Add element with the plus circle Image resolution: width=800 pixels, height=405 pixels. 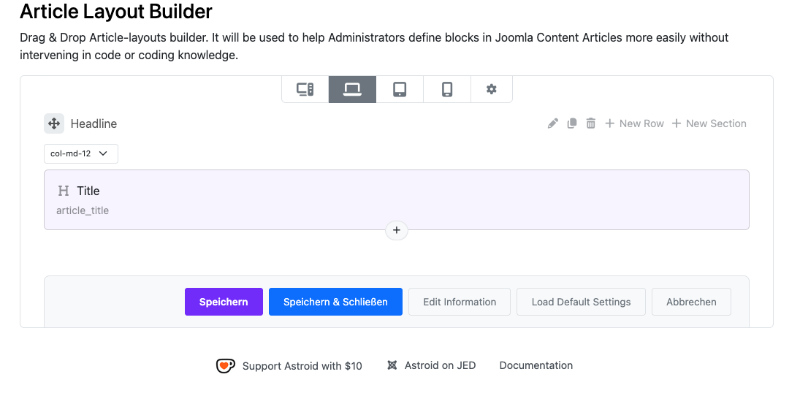click(x=396, y=230)
